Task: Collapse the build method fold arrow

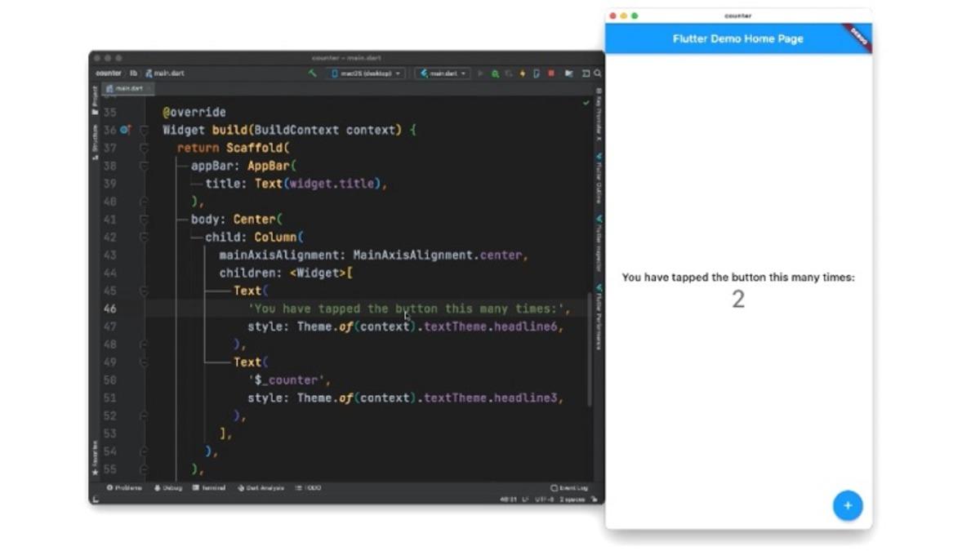Action: (144, 129)
